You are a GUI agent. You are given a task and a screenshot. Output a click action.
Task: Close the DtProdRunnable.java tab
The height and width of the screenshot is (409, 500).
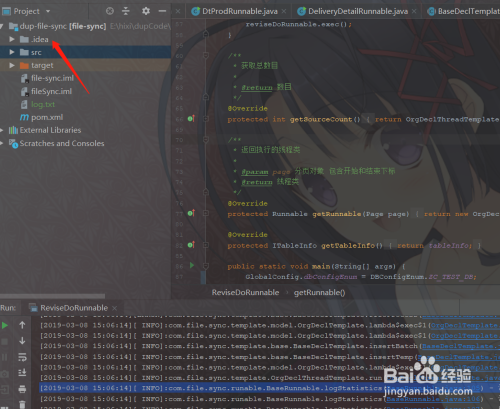click(x=284, y=11)
